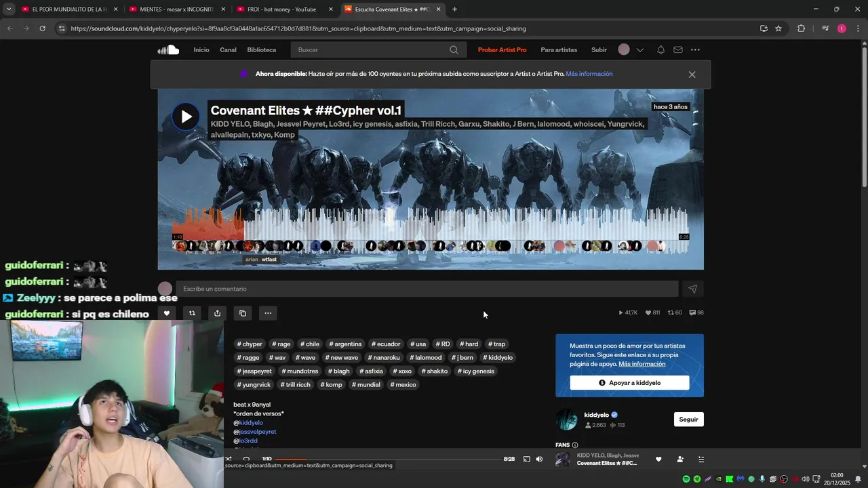Switch to EL PEOR MUNDIALITO tab
868x488 pixels.
69,9
